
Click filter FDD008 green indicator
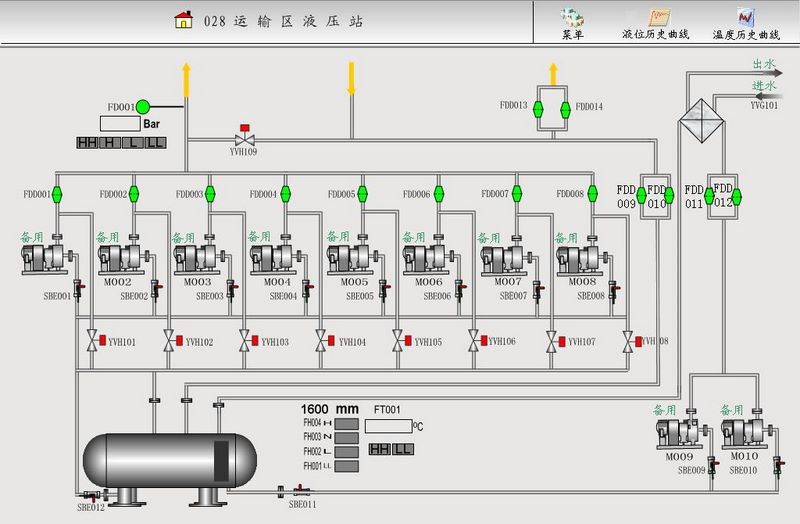[x=592, y=194]
